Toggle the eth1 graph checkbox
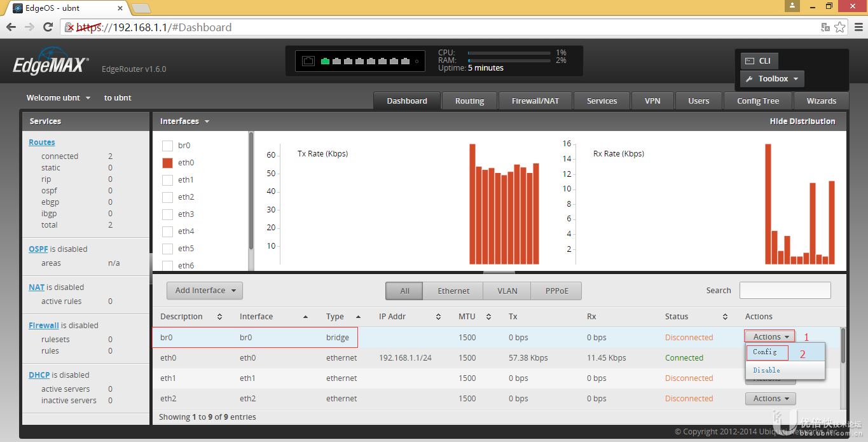 pyautogui.click(x=168, y=180)
